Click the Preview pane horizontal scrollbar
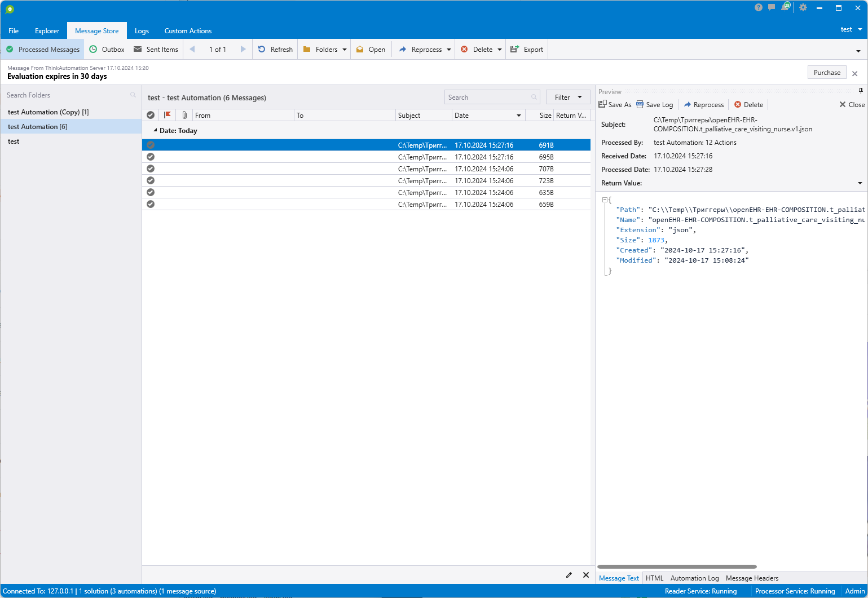This screenshot has width=868, height=598. coord(677,566)
